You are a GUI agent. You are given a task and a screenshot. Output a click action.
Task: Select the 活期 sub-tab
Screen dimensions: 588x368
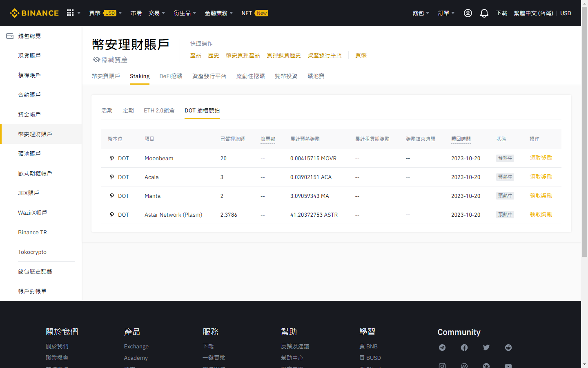(x=107, y=110)
